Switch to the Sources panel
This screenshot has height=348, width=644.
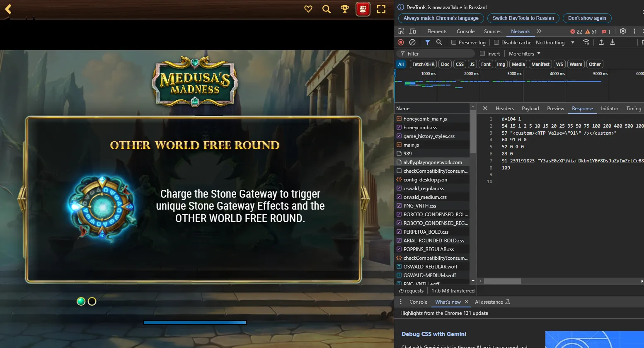coord(493,31)
